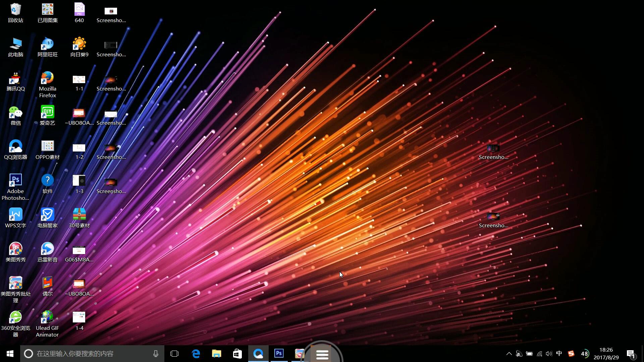Open the volume control in the tray

click(x=549, y=353)
